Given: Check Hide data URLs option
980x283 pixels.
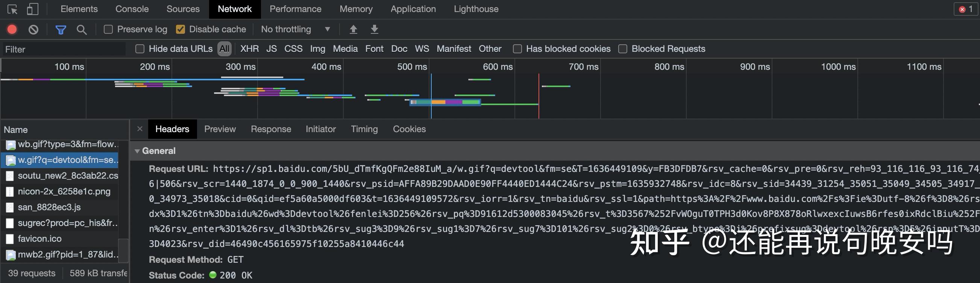Looking at the screenshot, I should [140, 49].
